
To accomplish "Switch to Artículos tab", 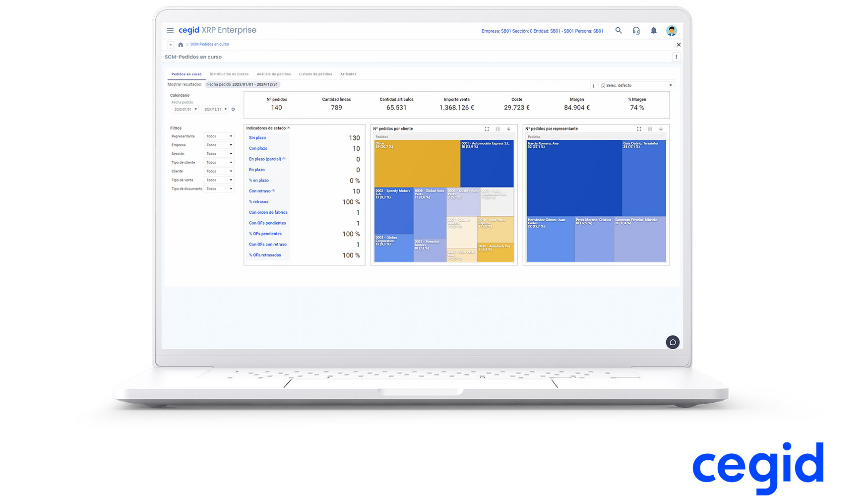I will tap(348, 74).
